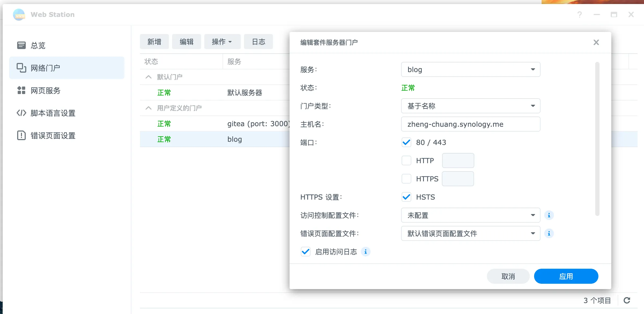Image resolution: width=644 pixels, height=314 pixels.
Task: Open Web Station help question mark
Action: pos(580,14)
